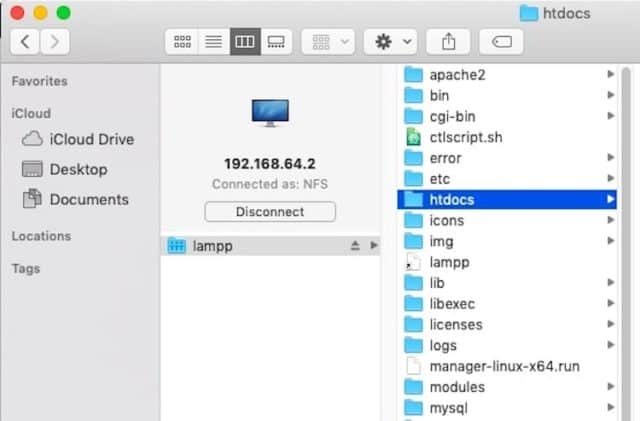Select column view button
The width and height of the screenshot is (640, 421).
243,41
